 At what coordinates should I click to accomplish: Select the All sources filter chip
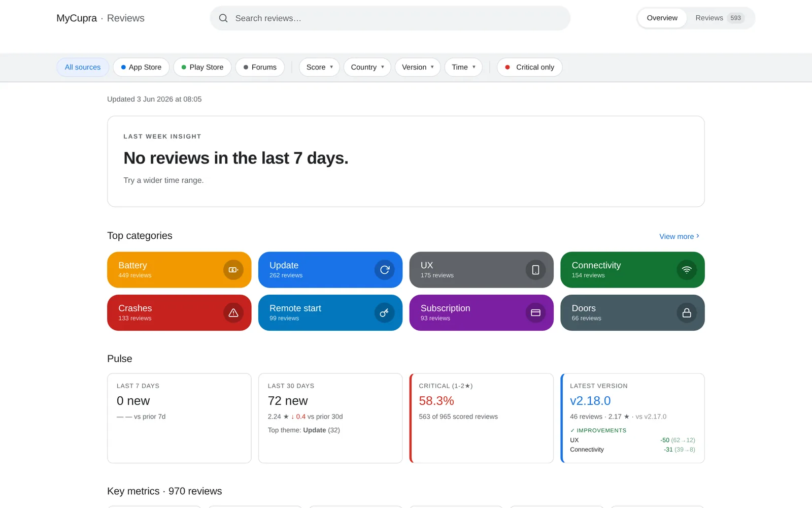coord(83,67)
